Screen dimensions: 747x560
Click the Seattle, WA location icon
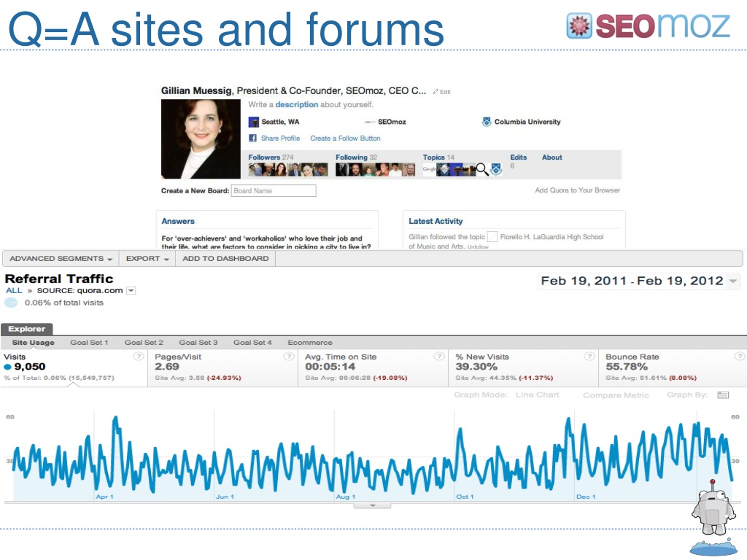(253, 122)
